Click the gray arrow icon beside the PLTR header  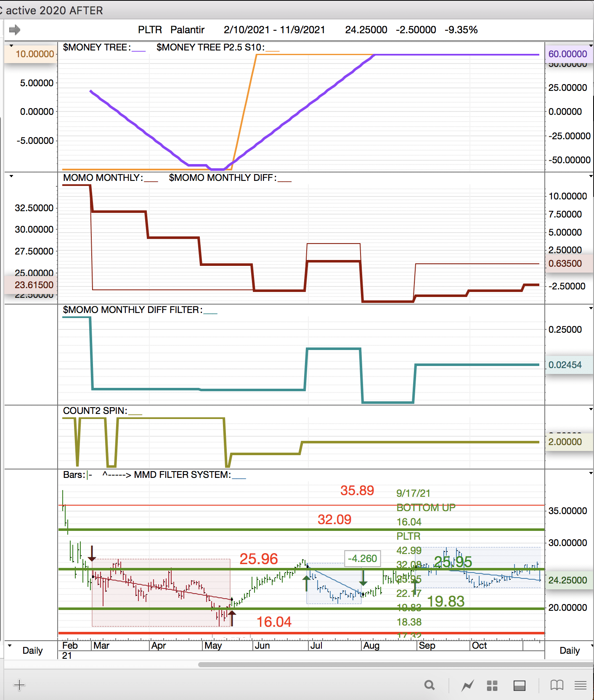tap(15, 30)
